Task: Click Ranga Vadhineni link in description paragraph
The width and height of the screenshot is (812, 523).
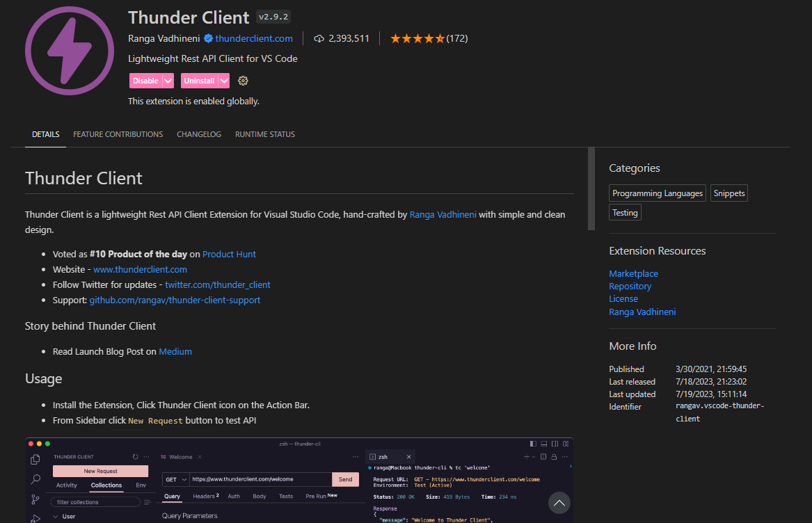Action: (443, 214)
